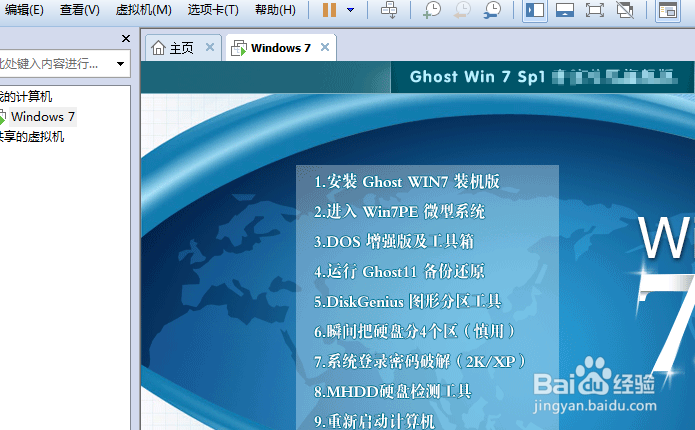Enter full screen mode icon
The image size is (695, 430).
click(x=594, y=10)
